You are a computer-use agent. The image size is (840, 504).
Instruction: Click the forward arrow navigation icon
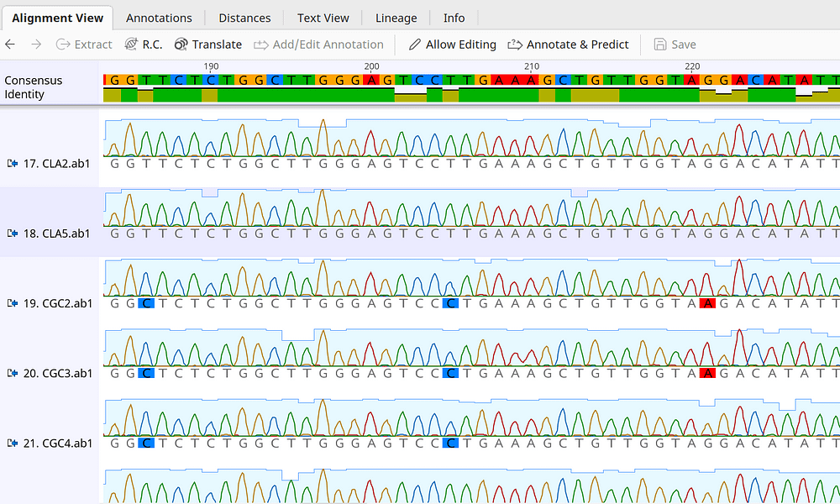(x=35, y=45)
